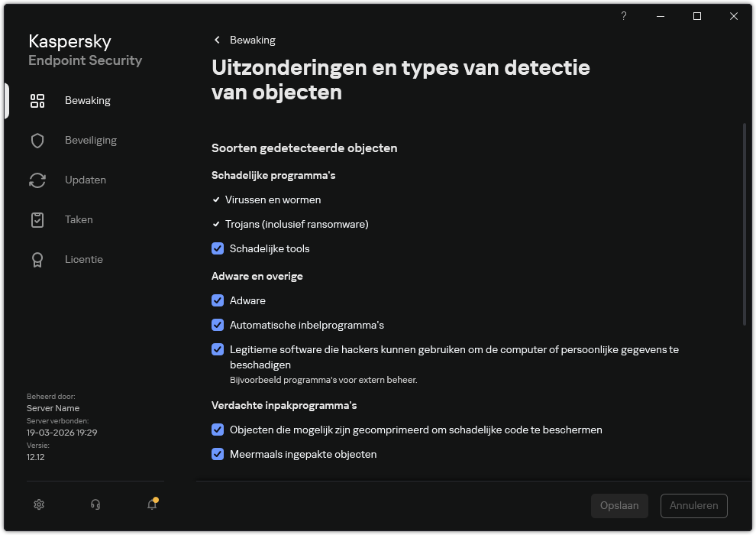Image resolution: width=756 pixels, height=535 pixels.
Task: Navigate to the Taken section
Action: pos(79,219)
